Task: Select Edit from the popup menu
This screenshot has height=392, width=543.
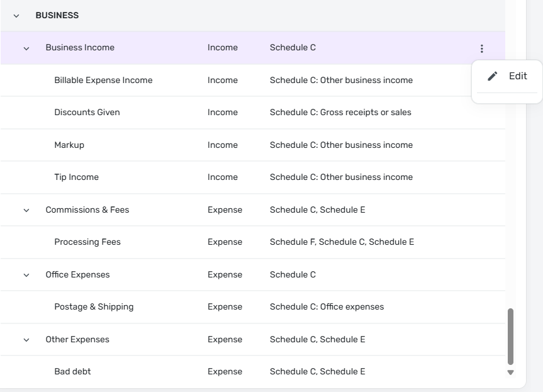Action: pyautogui.click(x=517, y=76)
